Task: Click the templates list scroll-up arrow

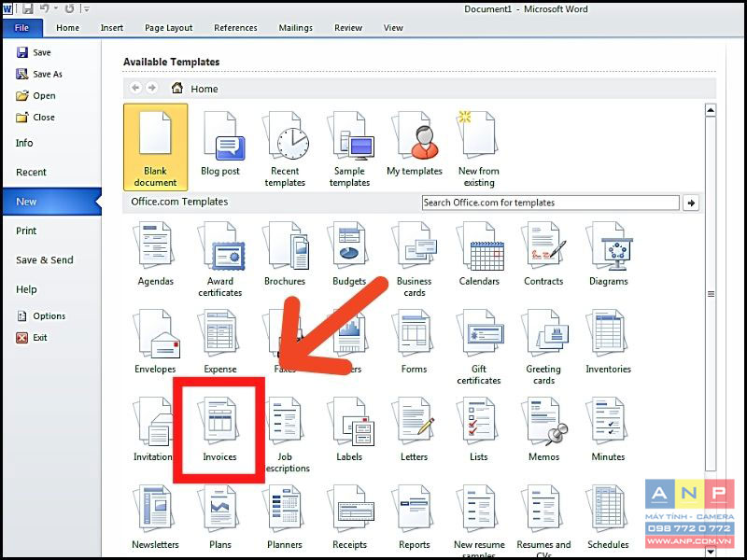Action: pyautogui.click(x=711, y=110)
